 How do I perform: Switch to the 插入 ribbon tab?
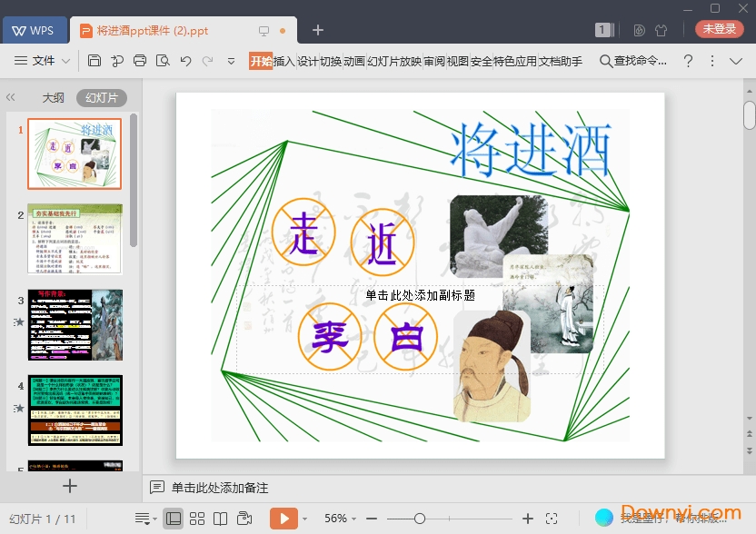pyautogui.click(x=284, y=60)
